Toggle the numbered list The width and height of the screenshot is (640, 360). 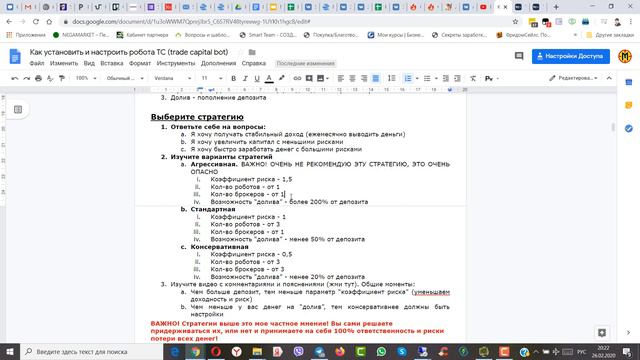tap(408, 78)
